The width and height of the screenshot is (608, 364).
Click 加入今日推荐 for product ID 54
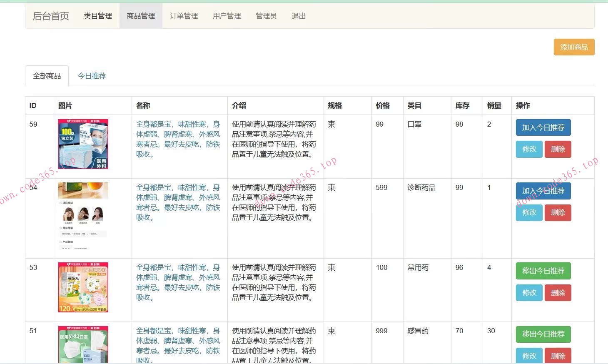543,191
